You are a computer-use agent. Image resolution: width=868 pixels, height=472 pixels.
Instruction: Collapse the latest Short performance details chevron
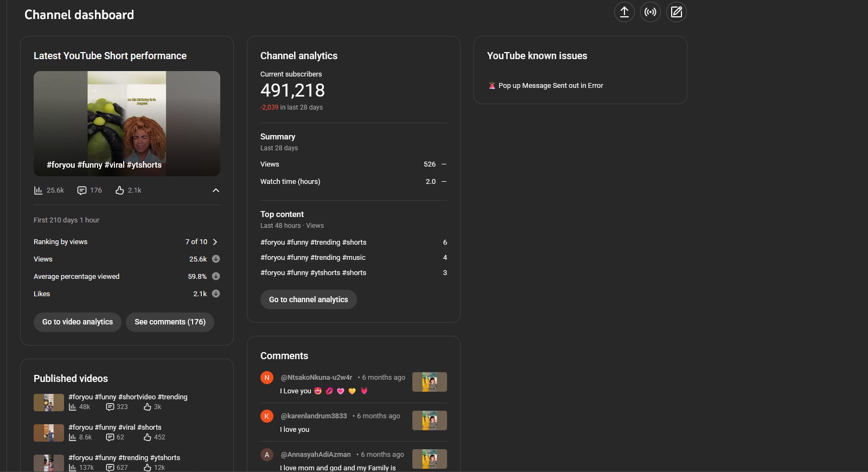[216, 190]
